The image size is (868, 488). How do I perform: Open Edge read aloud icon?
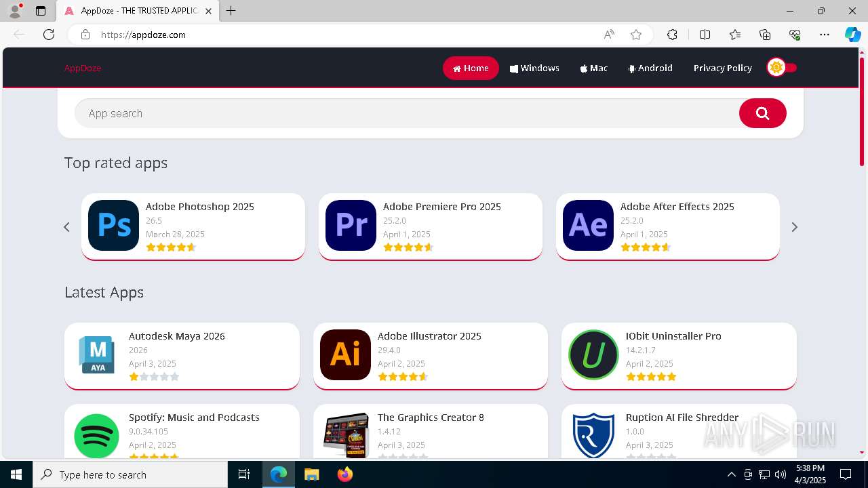tap(609, 35)
